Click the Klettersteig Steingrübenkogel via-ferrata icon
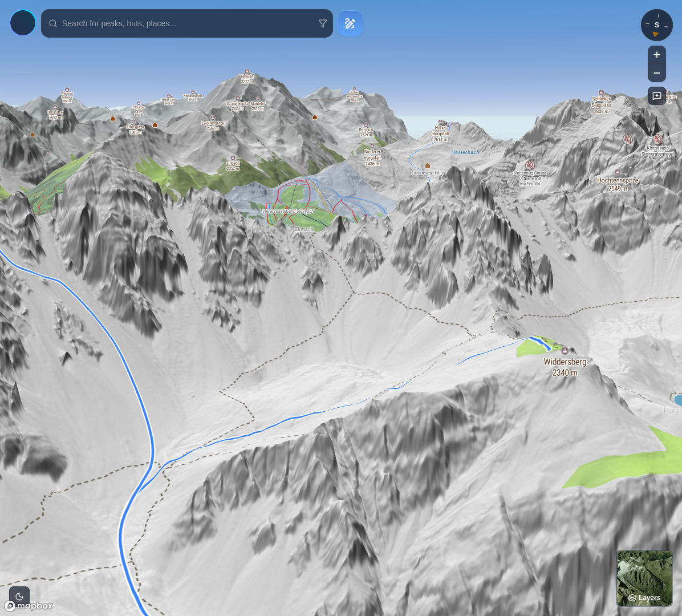 tap(657, 140)
